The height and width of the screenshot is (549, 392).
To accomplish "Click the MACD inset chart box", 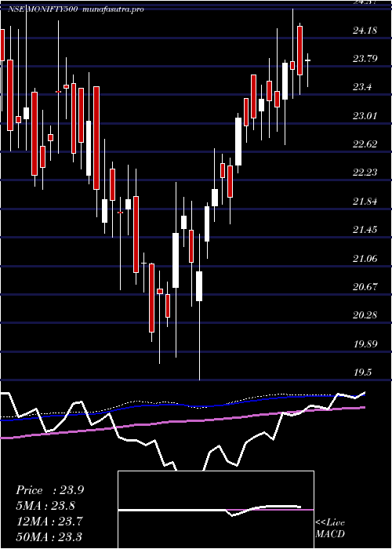I will click(216, 510).
